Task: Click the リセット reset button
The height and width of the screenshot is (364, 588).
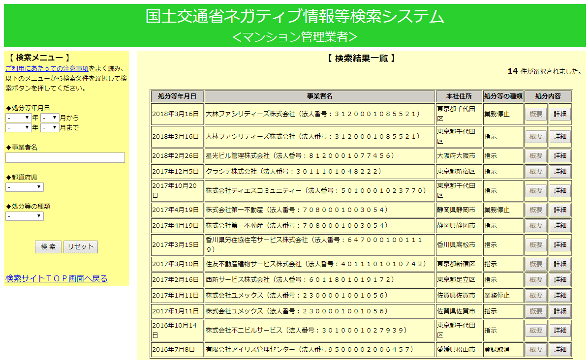Action: pyautogui.click(x=81, y=246)
